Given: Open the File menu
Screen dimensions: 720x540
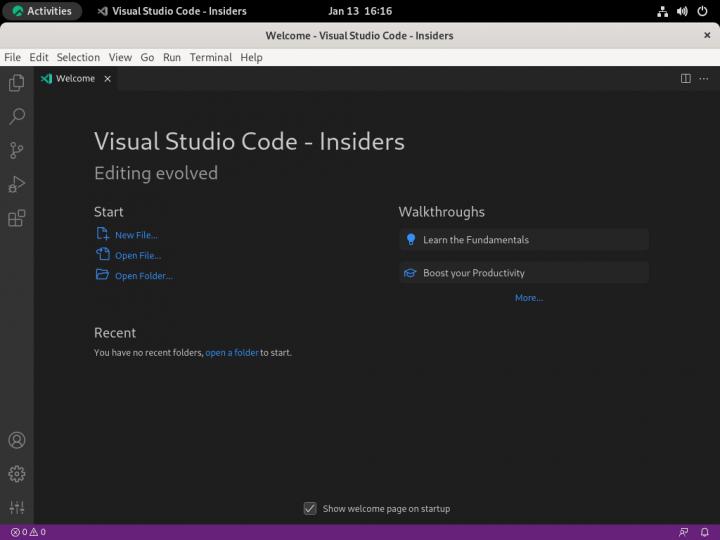Looking at the screenshot, I should 12,57.
